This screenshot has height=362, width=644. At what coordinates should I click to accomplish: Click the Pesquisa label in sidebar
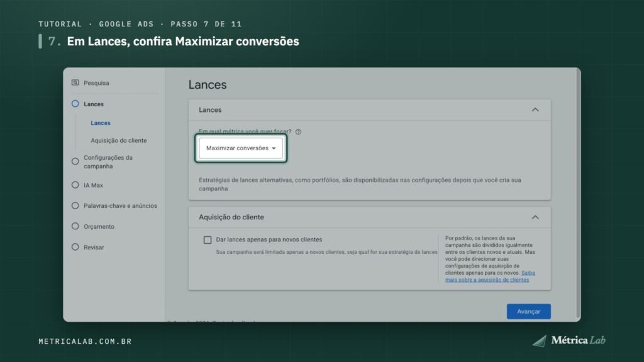96,83
